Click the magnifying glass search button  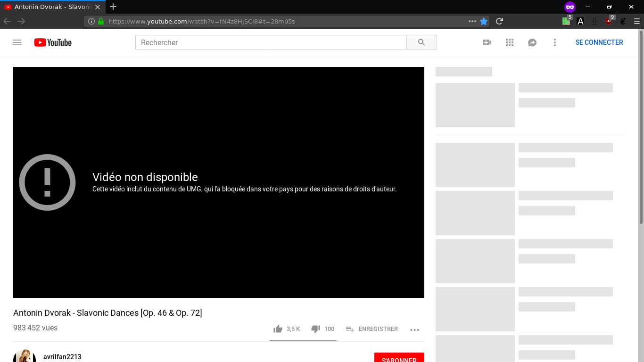[x=421, y=42]
